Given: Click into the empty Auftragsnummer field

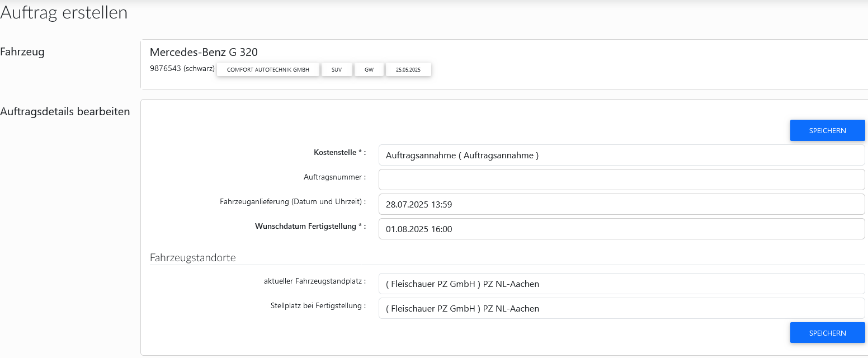Looking at the screenshot, I should 621,179.
